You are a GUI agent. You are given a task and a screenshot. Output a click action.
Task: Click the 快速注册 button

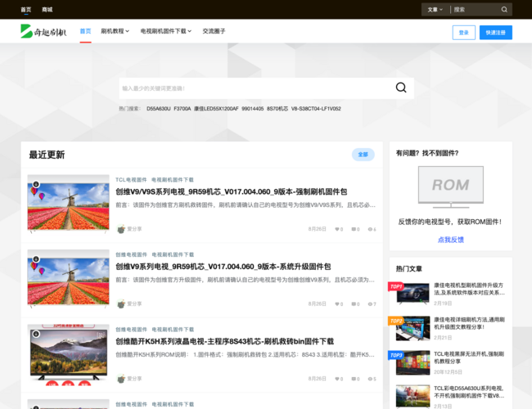click(x=496, y=33)
